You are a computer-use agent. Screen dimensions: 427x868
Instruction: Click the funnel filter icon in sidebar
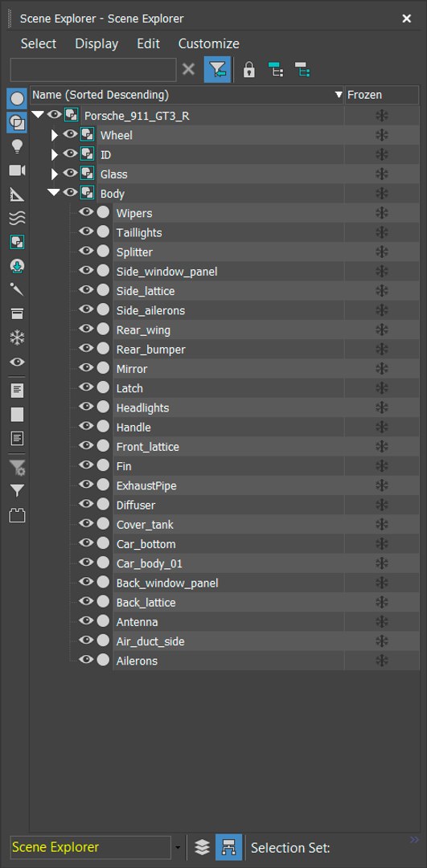17,491
